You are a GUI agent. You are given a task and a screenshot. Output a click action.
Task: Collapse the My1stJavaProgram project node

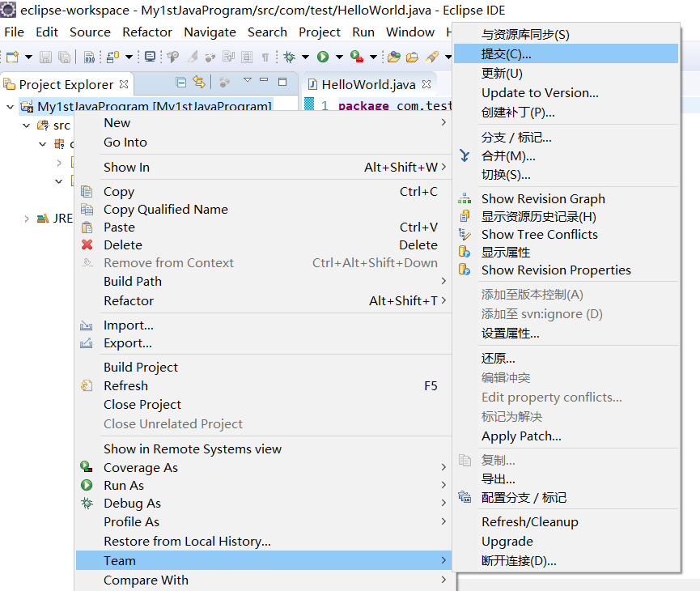tap(11, 107)
